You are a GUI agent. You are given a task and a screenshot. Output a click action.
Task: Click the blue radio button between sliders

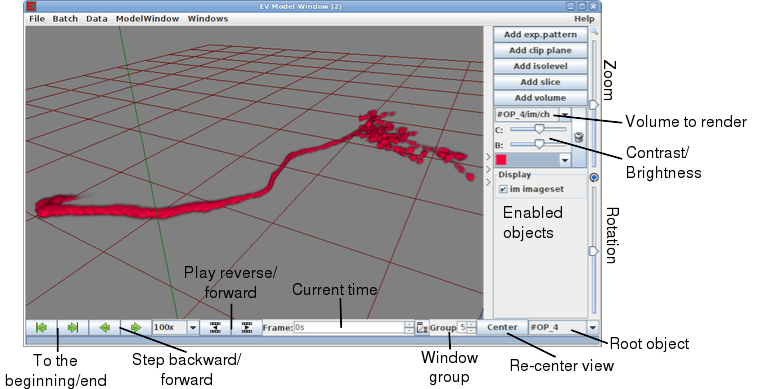click(x=594, y=177)
